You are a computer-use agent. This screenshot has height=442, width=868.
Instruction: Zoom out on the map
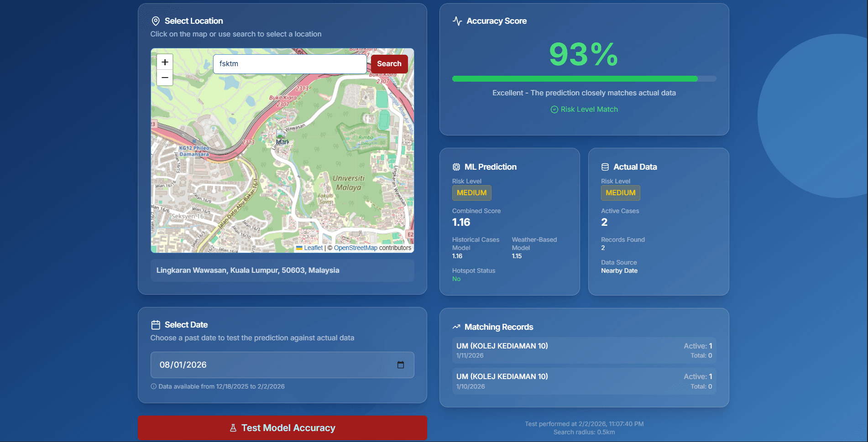[164, 78]
